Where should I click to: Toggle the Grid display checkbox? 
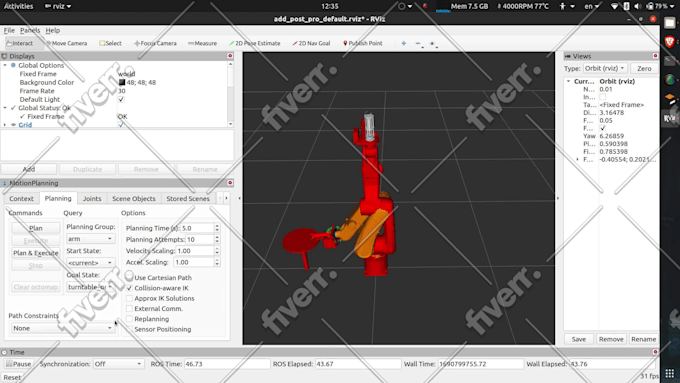pyautogui.click(x=121, y=124)
